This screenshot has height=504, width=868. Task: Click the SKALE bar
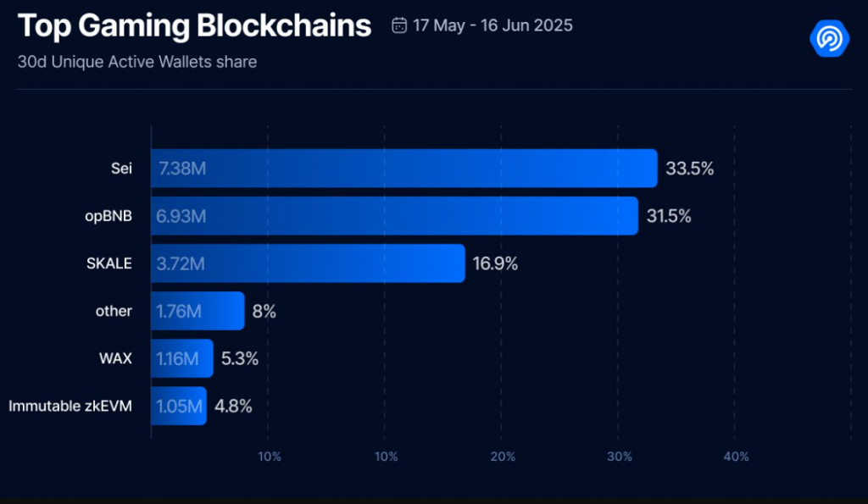[308, 263]
